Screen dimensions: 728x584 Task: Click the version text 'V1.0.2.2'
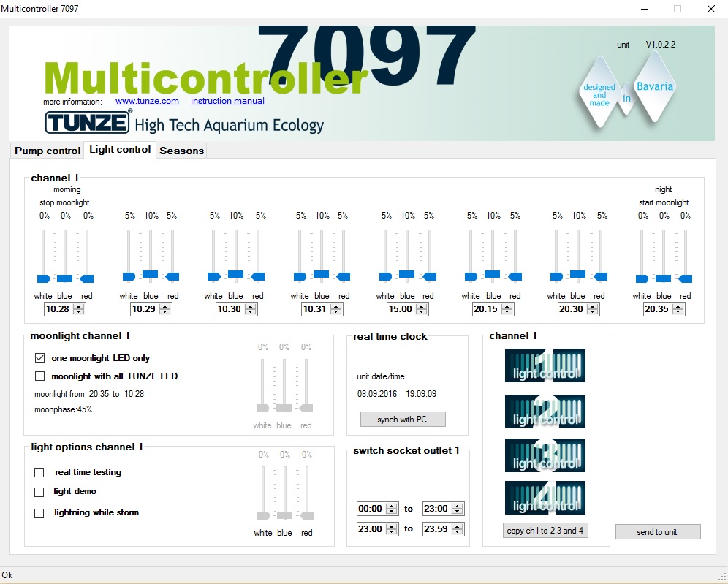coord(661,45)
